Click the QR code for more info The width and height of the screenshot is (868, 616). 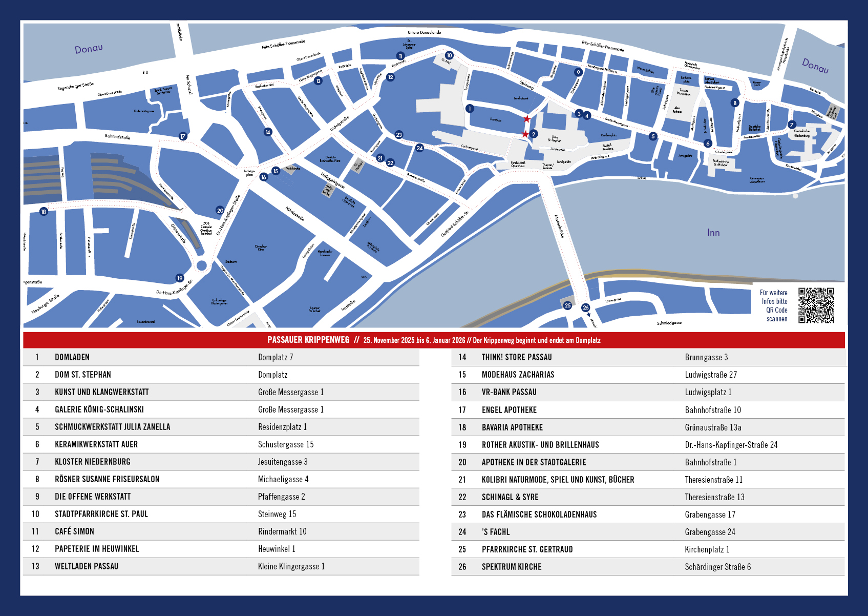click(x=816, y=305)
